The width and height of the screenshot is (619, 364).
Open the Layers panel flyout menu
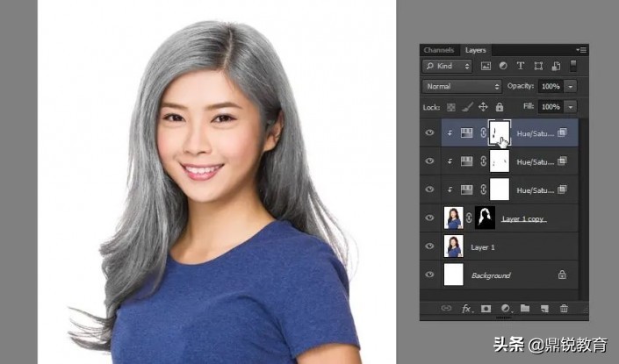(x=581, y=50)
